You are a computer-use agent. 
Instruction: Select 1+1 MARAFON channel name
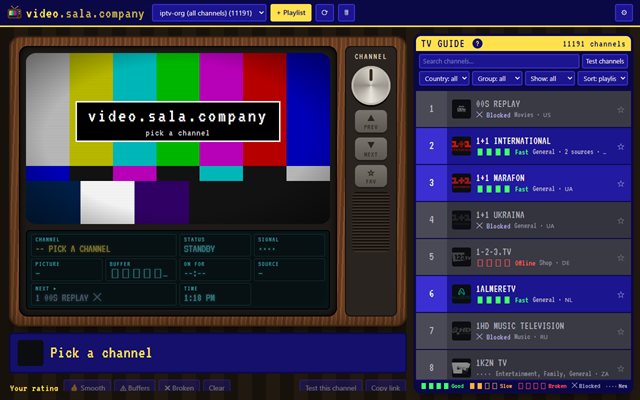coord(500,178)
